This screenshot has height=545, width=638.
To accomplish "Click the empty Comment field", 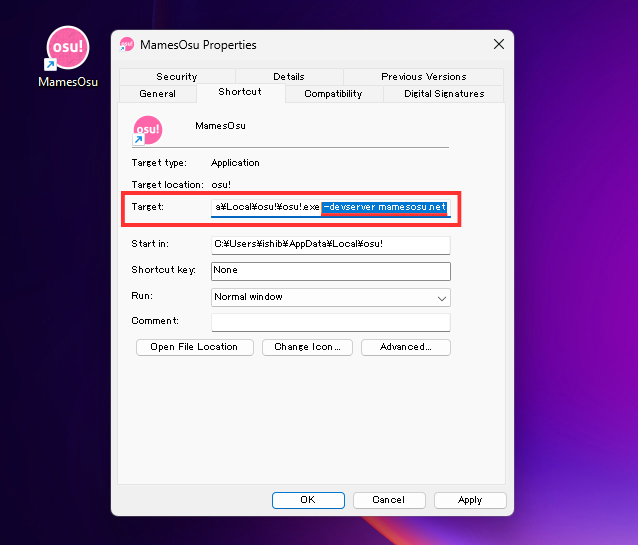I will point(330,322).
